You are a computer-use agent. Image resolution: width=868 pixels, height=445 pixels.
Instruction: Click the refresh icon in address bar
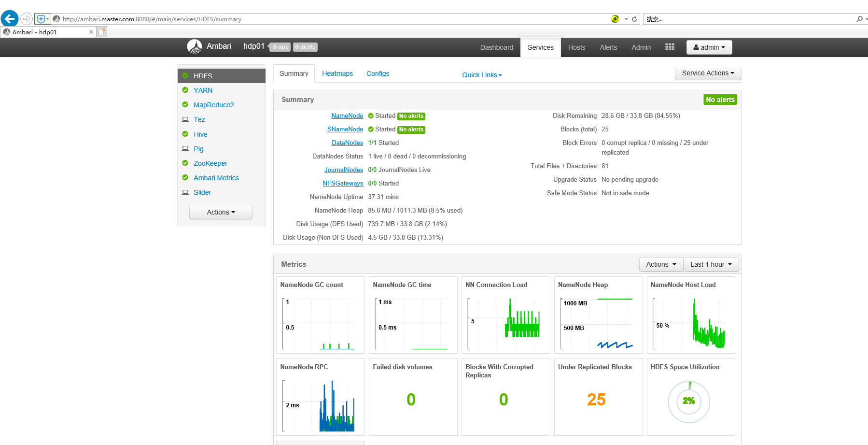(634, 19)
